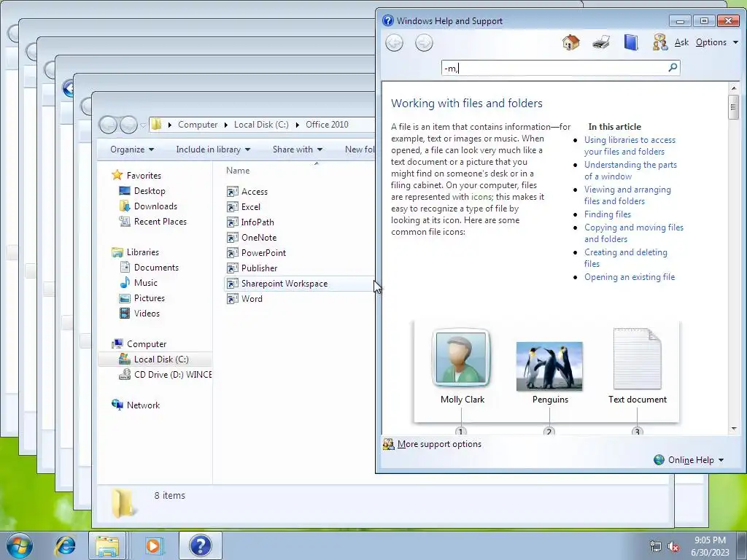Screen dimensions: 747x560
Task: Open Creating and deleting files link
Action: (625, 258)
